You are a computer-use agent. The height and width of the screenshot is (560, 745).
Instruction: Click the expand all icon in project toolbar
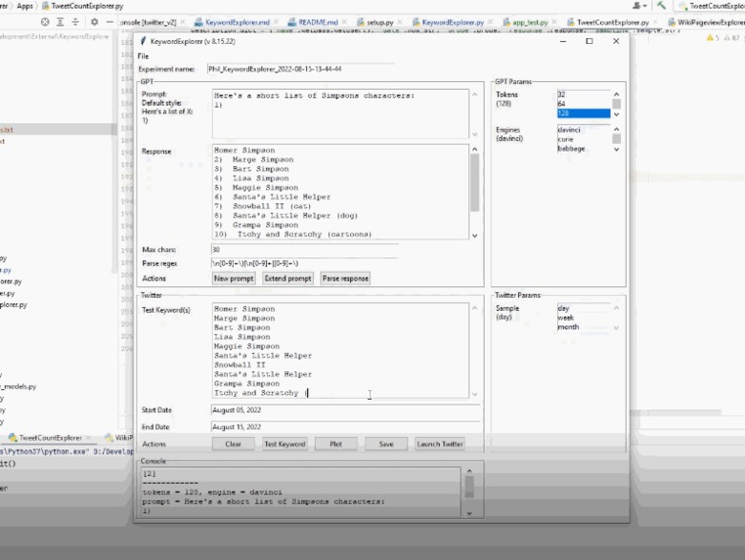[61, 22]
